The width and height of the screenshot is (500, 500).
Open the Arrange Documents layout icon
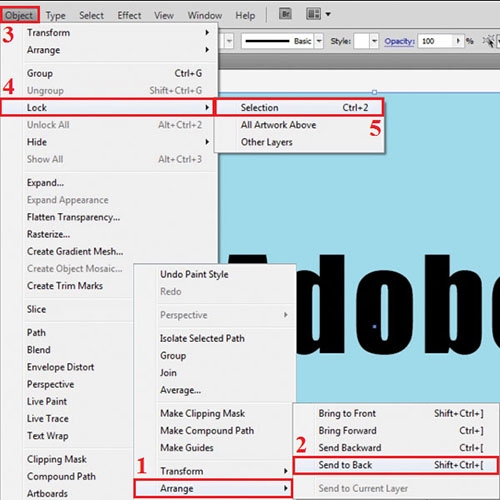313,14
